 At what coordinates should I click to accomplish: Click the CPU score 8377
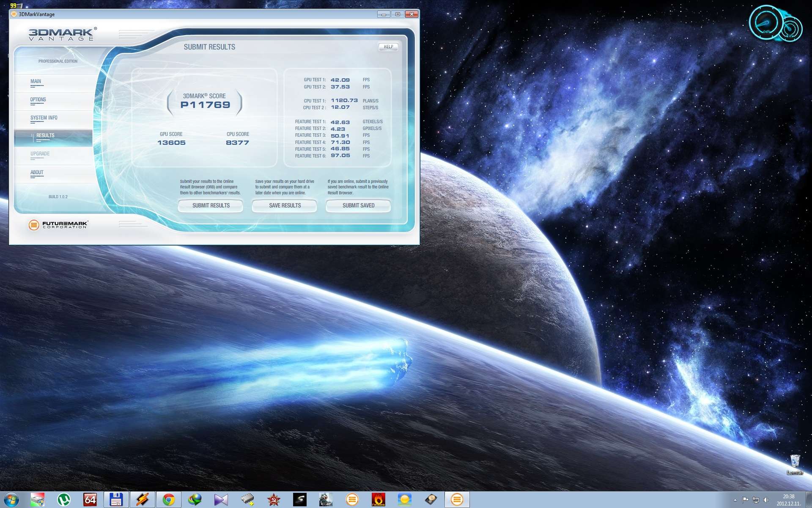(237, 143)
